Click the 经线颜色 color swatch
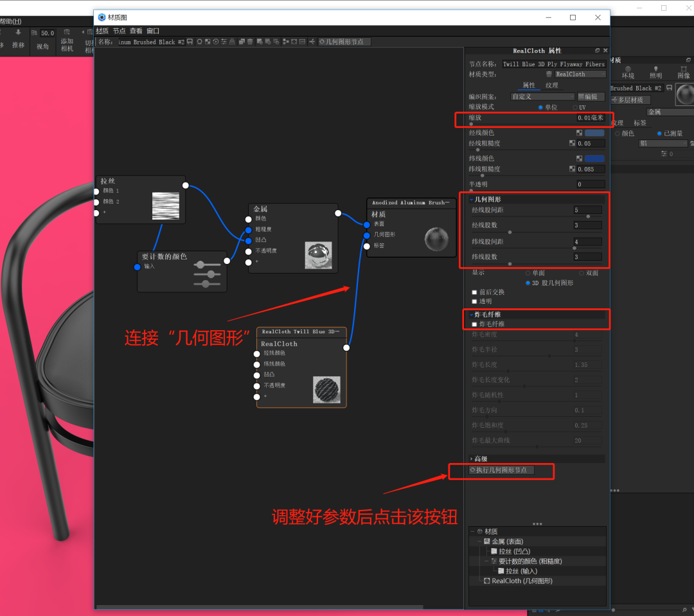Image resolution: width=694 pixels, height=616 pixels. pyautogui.click(x=594, y=133)
